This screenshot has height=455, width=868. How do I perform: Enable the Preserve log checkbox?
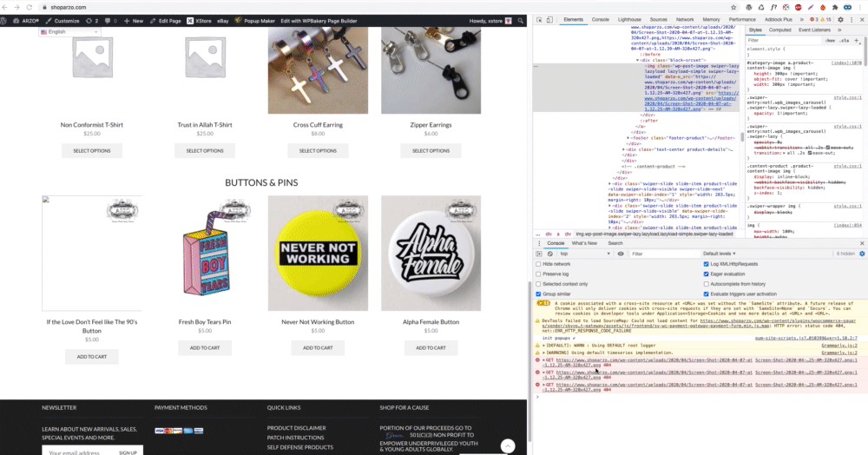pyautogui.click(x=538, y=274)
